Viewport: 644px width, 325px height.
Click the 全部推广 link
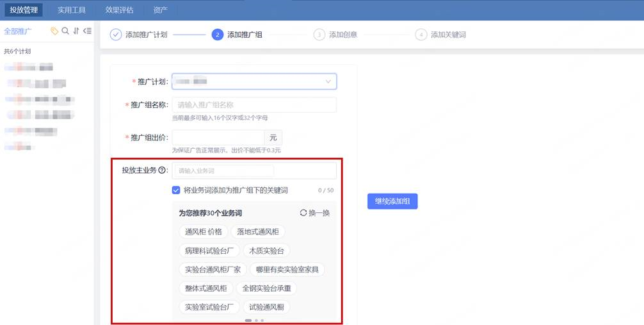pyautogui.click(x=18, y=31)
